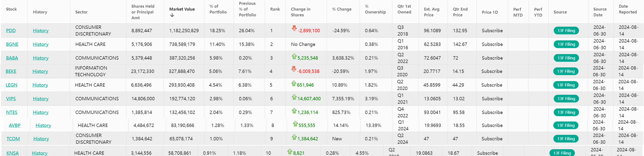Viewport: 644px width, 156px height.
Task: Sort by Rank column header
Action: pyautogui.click(x=275, y=9)
